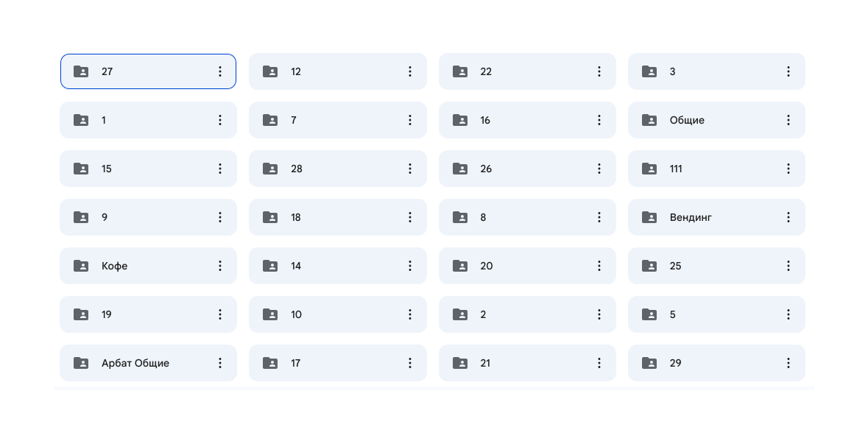Show options menu for folder 22
The height and width of the screenshot is (441, 868).
click(x=599, y=71)
